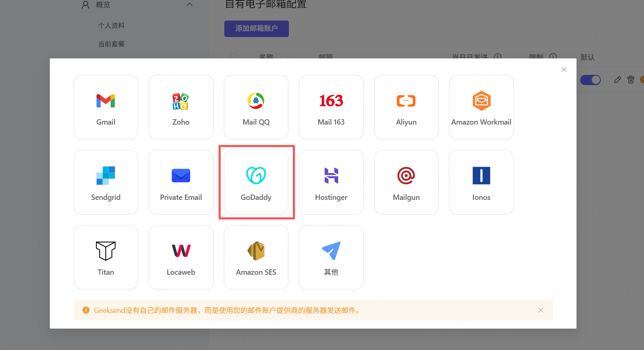The width and height of the screenshot is (644, 350).
Task: Collapse the 概览 sidebar section
Action: [189, 5]
